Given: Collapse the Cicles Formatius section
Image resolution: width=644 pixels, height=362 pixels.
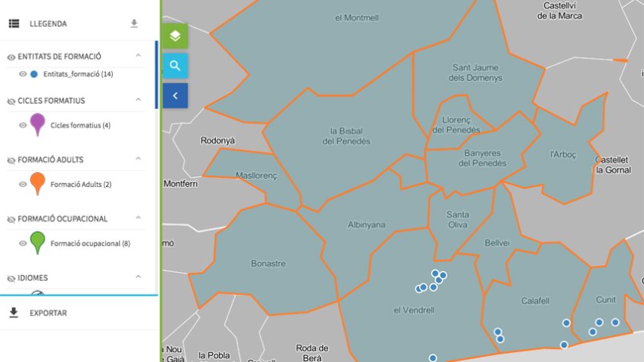Looking at the screenshot, I should pos(138,99).
